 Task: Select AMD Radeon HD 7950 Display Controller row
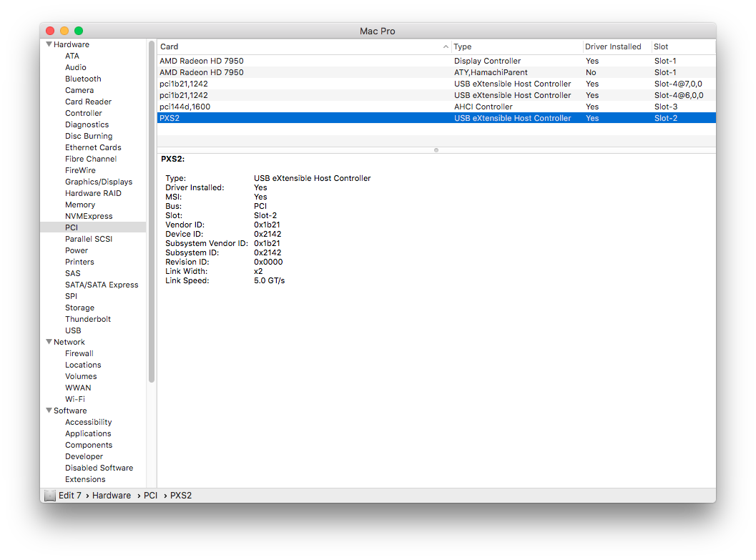[x=436, y=61]
